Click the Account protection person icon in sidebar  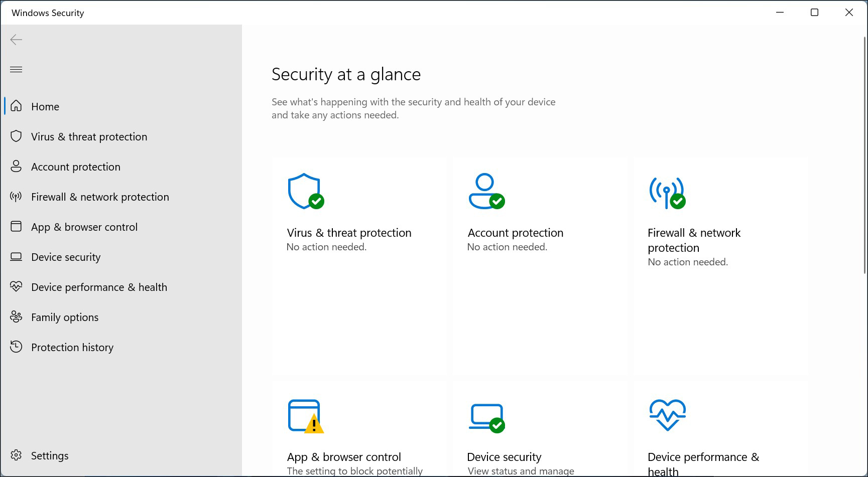16,166
